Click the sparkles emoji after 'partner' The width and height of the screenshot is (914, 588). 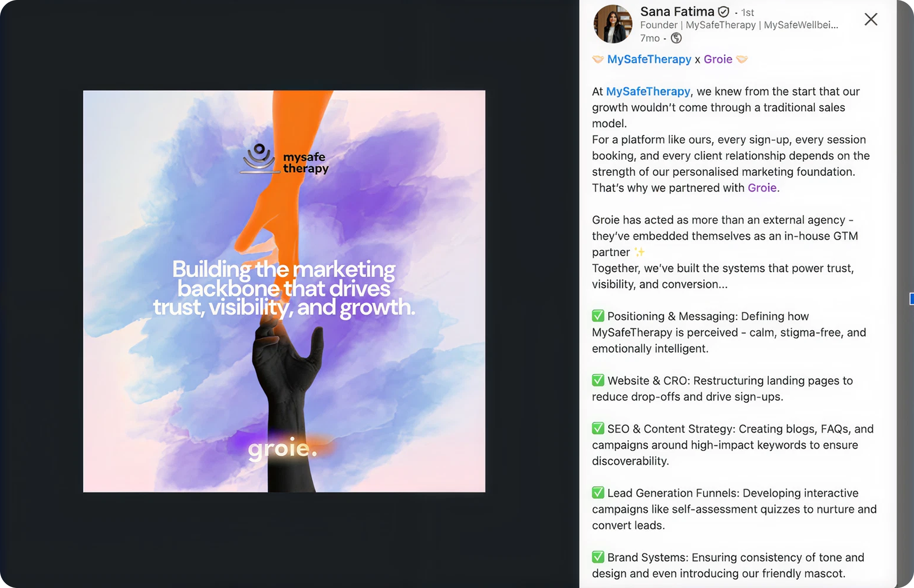(639, 252)
